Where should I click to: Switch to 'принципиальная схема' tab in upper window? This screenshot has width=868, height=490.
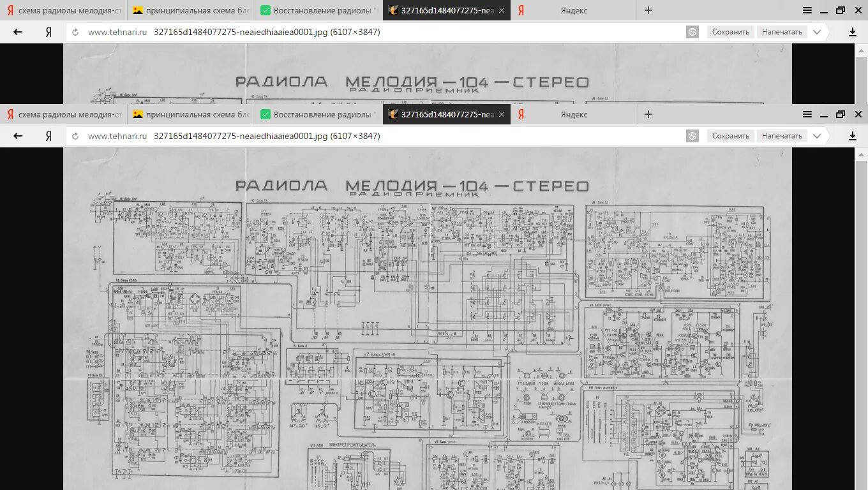point(191,10)
